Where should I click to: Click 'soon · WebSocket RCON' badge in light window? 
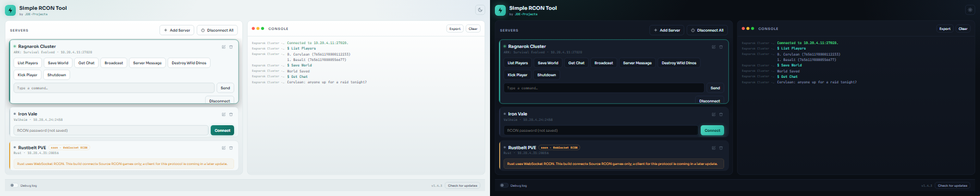pos(69,148)
